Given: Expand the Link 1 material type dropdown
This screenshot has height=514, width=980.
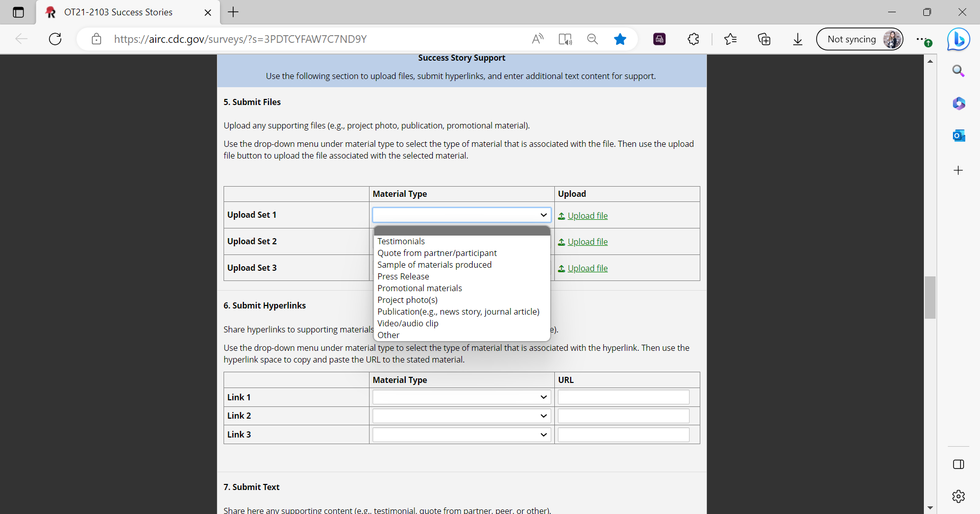Looking at the screenshot, I should tap(461, 397).
